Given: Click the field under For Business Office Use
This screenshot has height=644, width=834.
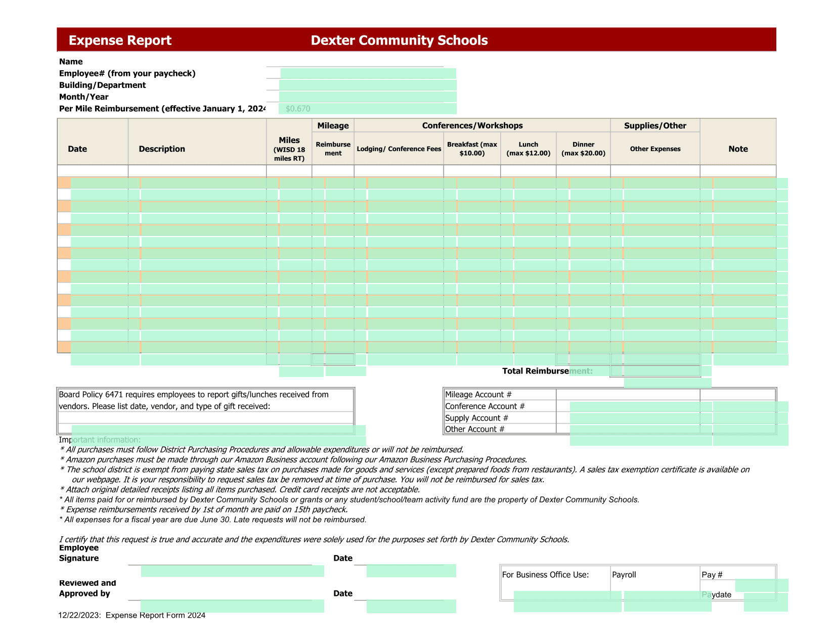Looking at the screenshot, I should point(567,602).
